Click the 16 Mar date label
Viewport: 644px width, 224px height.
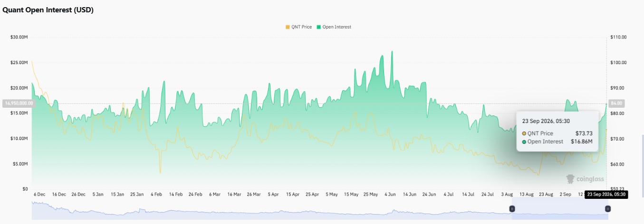[234, 194]
